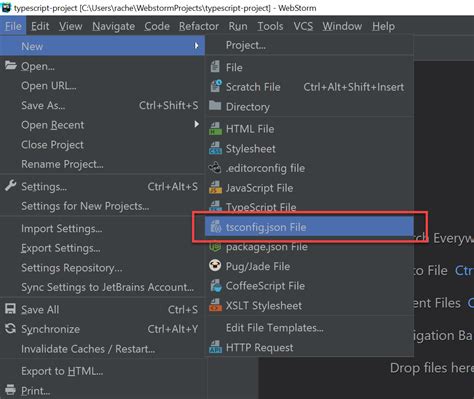Expand the Open Recent submenu arrow

pos(197,124)
